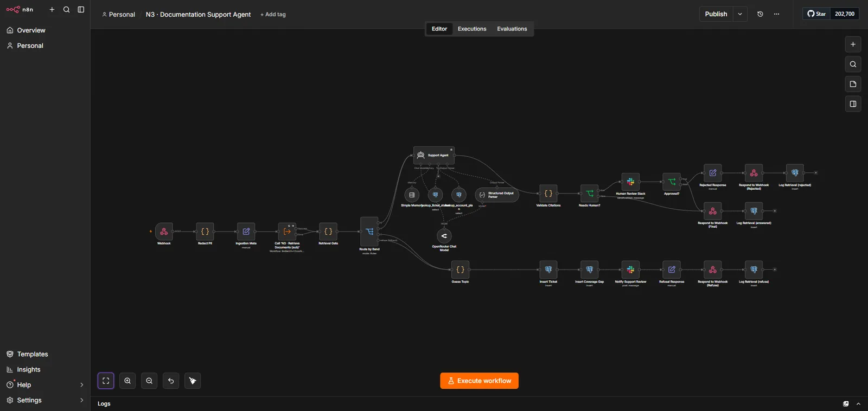868x411 pixels.
Task: Open the Human Review Slack node
Action: pos(630,182)
